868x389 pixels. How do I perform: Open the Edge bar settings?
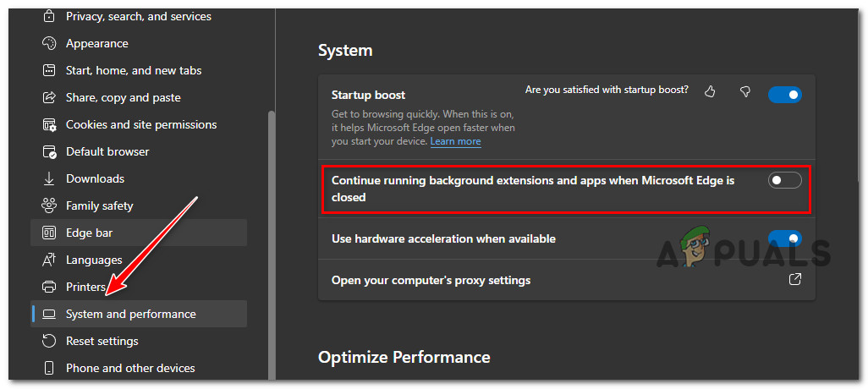[x=89, y=233]
